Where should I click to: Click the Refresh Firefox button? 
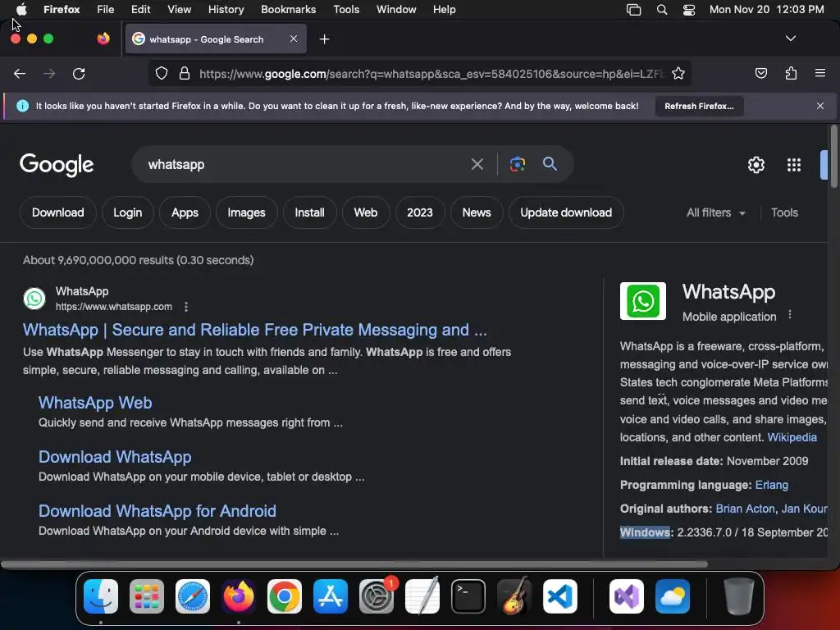click(699, 106)
